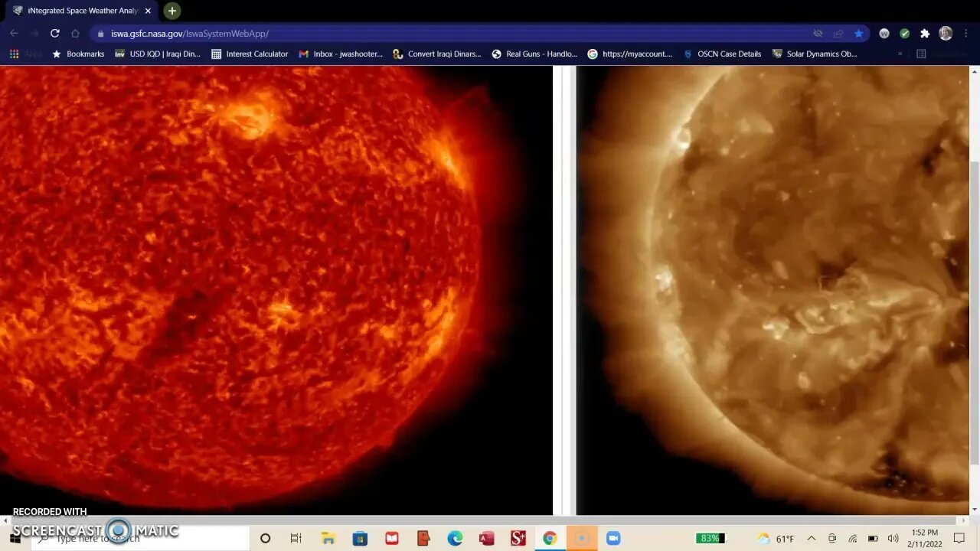The image size is (980, 551).
Task: Open the red S+ app in taskbar
Action: [518, 539]
